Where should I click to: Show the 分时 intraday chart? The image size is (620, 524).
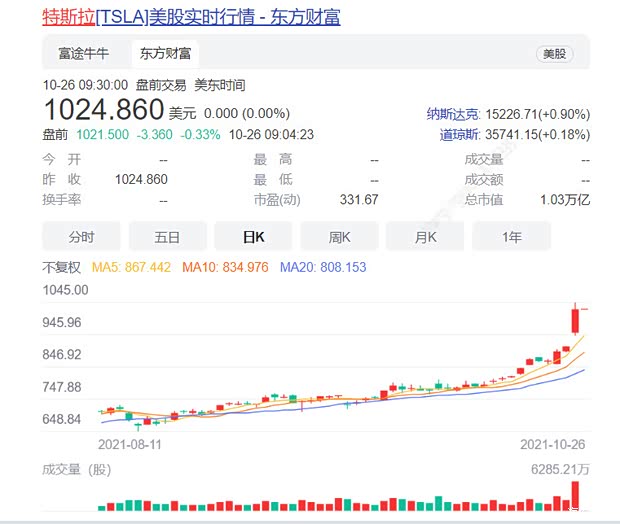click(81, 237)
